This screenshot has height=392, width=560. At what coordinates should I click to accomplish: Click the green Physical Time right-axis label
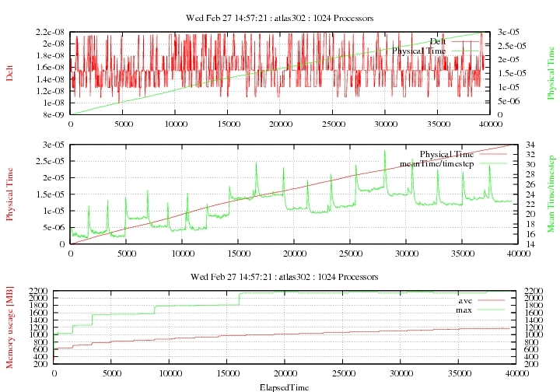coord(550,73)
